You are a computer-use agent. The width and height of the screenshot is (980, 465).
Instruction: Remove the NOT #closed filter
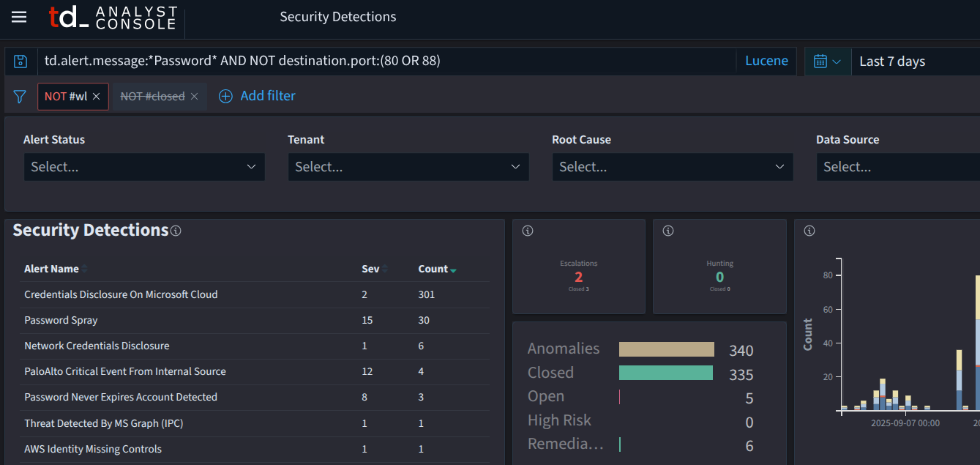194,97
